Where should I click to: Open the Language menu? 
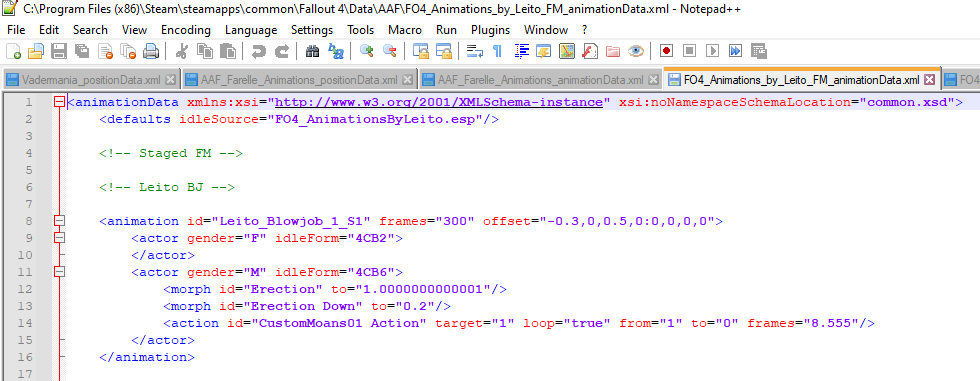click(x=251, y=30)
